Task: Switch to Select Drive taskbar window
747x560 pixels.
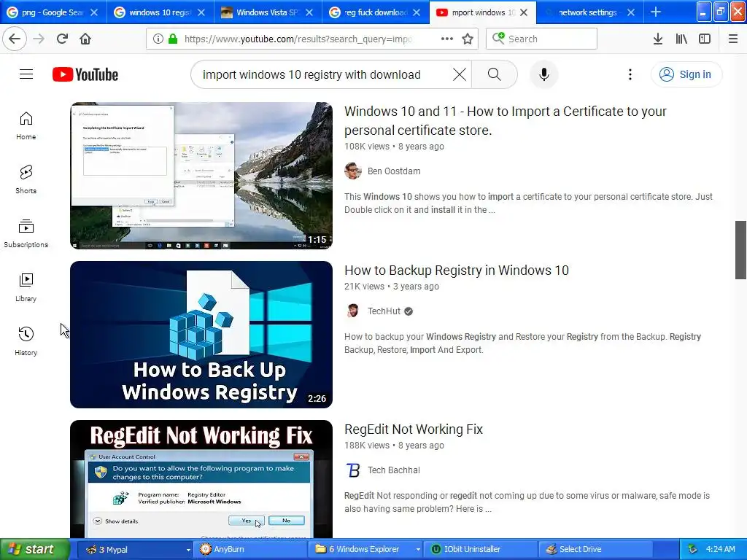Action: (x=595, y=549)
